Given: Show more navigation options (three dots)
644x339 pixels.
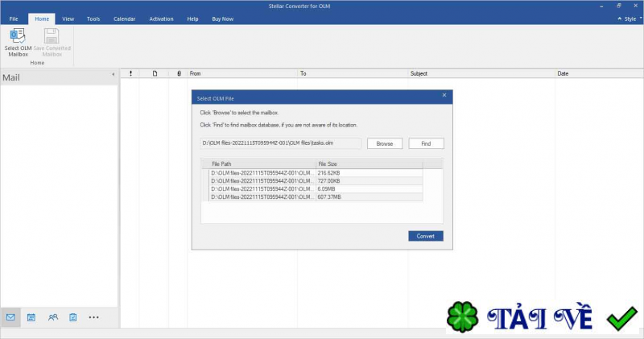Looking at the screenshot, I should click(93, 317).
